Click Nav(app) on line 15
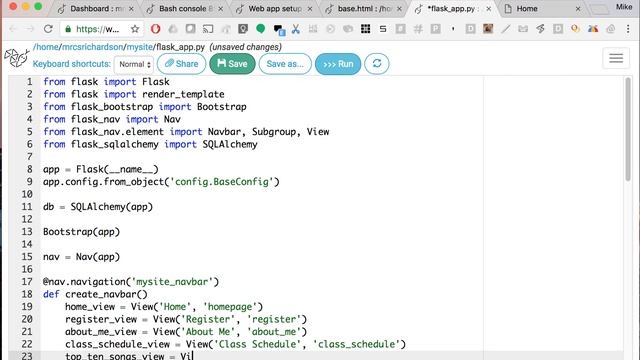The width and height of the screenshot is (640, 360). [98, 257]
